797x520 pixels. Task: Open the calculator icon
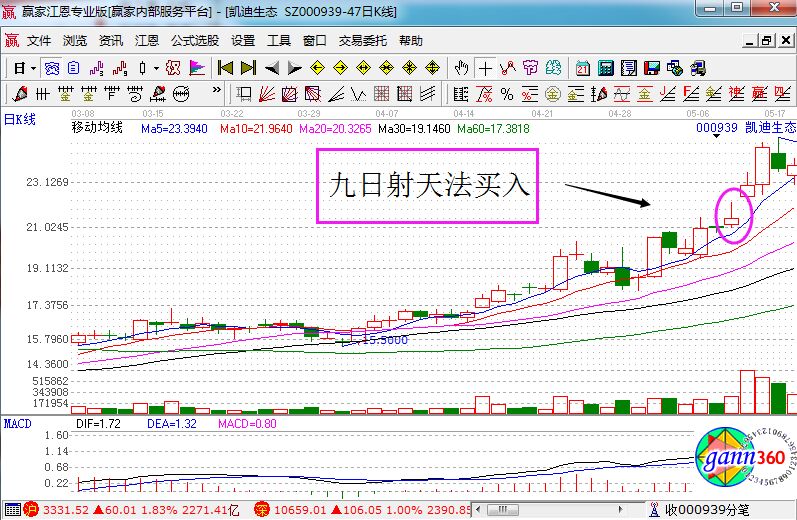click(x=606, y=68)
